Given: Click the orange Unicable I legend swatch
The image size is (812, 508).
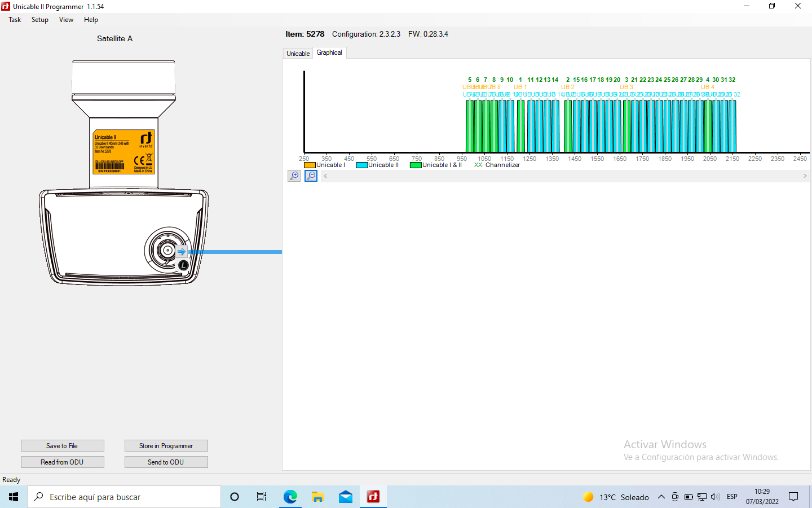Looking at the screenshot, I should coord(310,165).
